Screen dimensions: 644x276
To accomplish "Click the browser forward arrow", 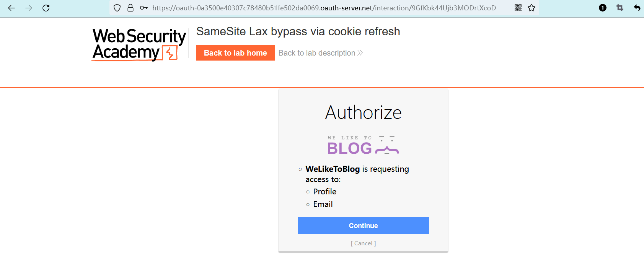I will (x=29, y=8).
